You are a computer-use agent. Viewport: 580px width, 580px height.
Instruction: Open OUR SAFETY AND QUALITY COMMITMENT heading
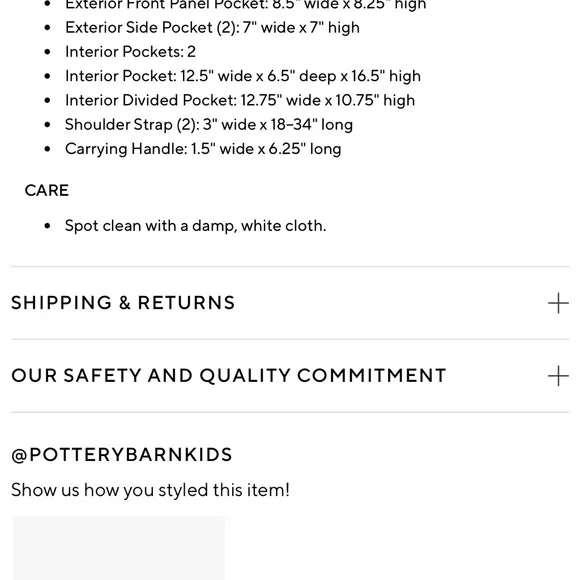click(x=229, y=375)
